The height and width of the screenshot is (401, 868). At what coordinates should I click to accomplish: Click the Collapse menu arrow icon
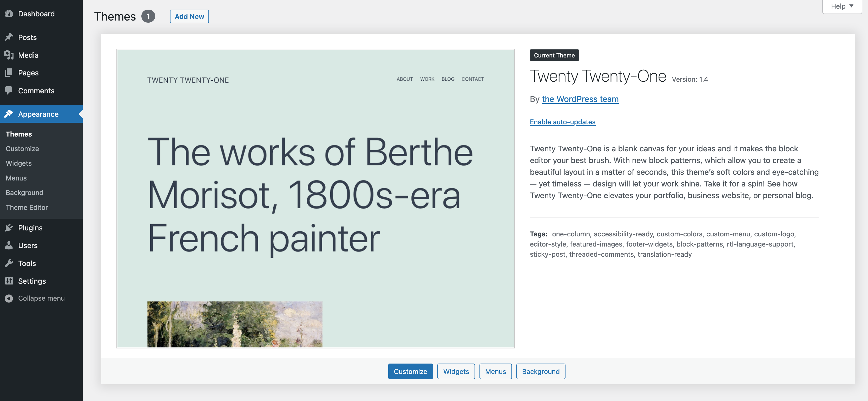9,298
